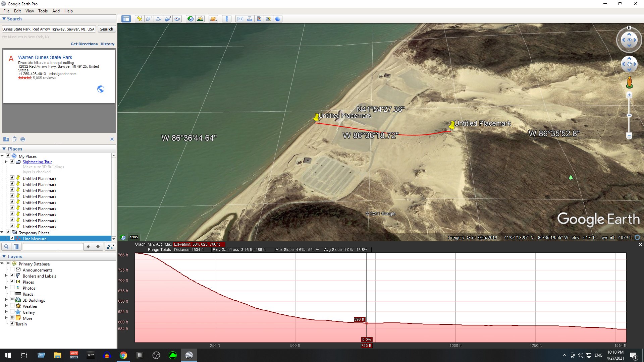
Task: Enable the Roads layer checkbox
Action: (x=12, y=294)
